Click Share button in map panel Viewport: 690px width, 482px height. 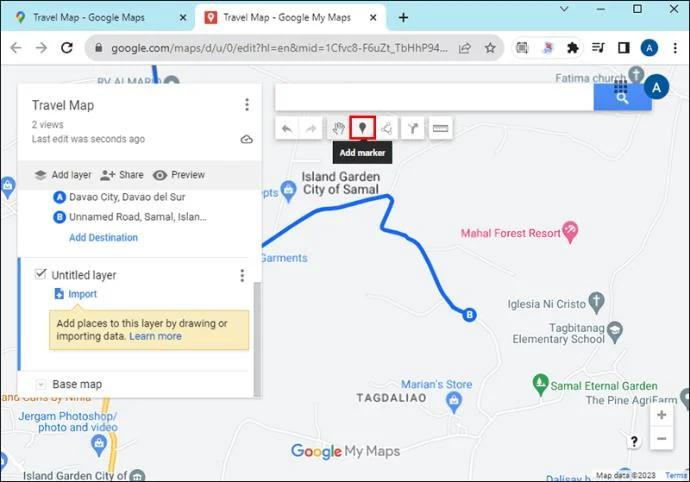[x=122, y=175]
